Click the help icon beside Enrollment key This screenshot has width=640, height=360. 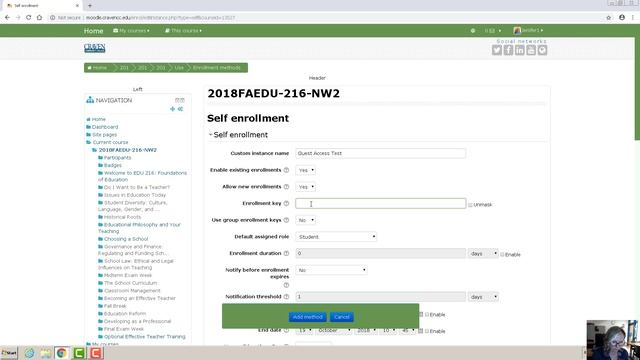(286, 203)
